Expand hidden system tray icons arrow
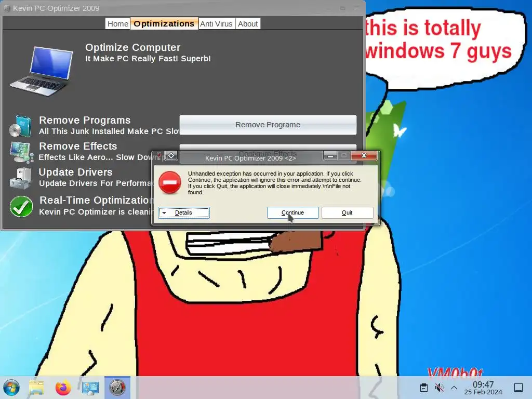This screenshot has width=532, height=399. click(x=454, y=388)
